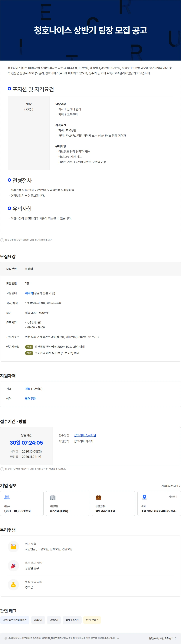Click the 기업구분 중견기업 card
The height and width of the screenshot is (644, 181).
(x=67, y=503)
